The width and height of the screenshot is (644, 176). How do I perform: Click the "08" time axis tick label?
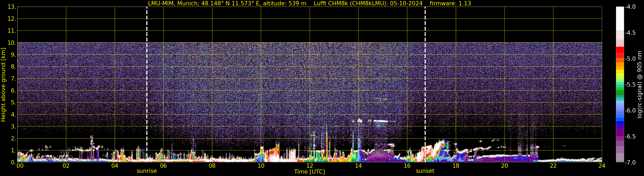coord(212,166)
